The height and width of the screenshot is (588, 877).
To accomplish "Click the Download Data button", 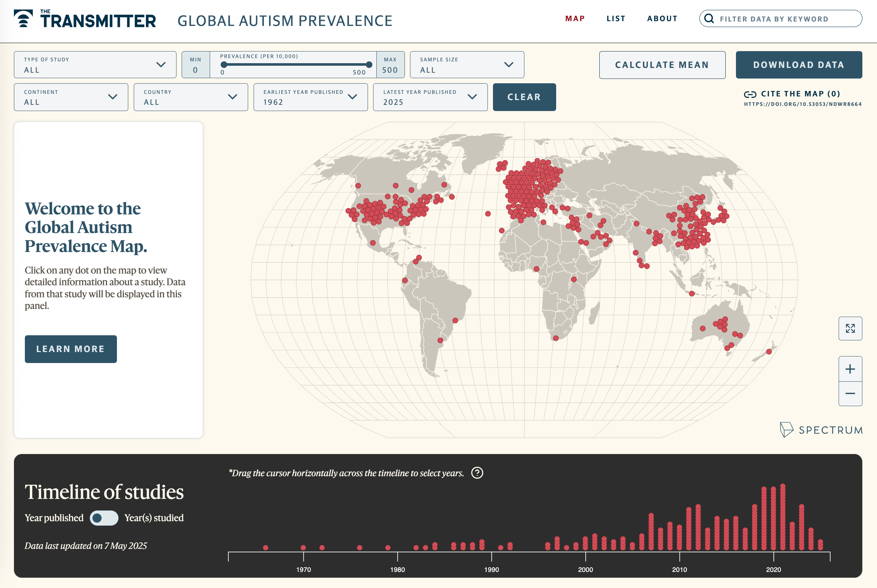I will click(798, 65).
